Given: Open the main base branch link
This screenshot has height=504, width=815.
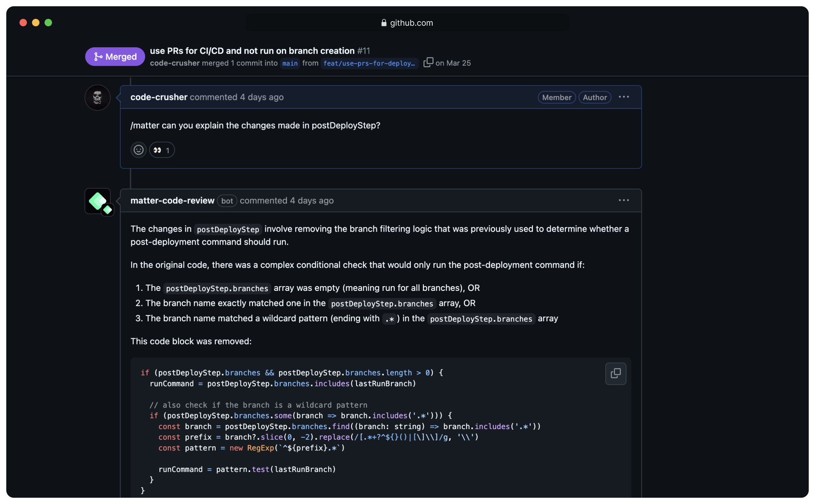Looking at the screenshot, I should click(290, 63).
